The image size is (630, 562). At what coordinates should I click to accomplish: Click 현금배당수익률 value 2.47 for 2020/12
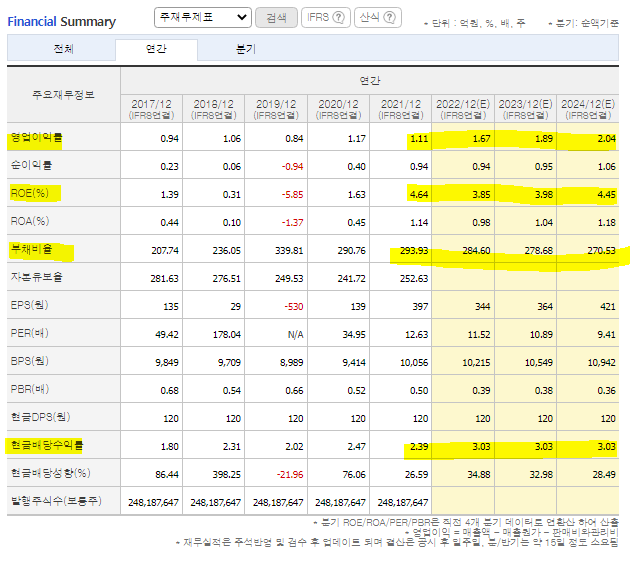356,447
